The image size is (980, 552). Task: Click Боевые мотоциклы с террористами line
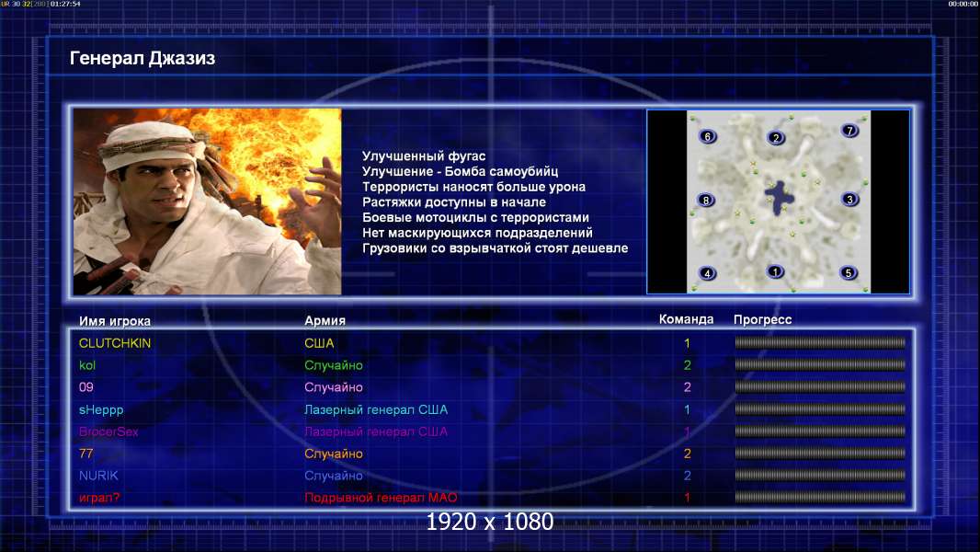pyautogui.click(x=475, y=217)
